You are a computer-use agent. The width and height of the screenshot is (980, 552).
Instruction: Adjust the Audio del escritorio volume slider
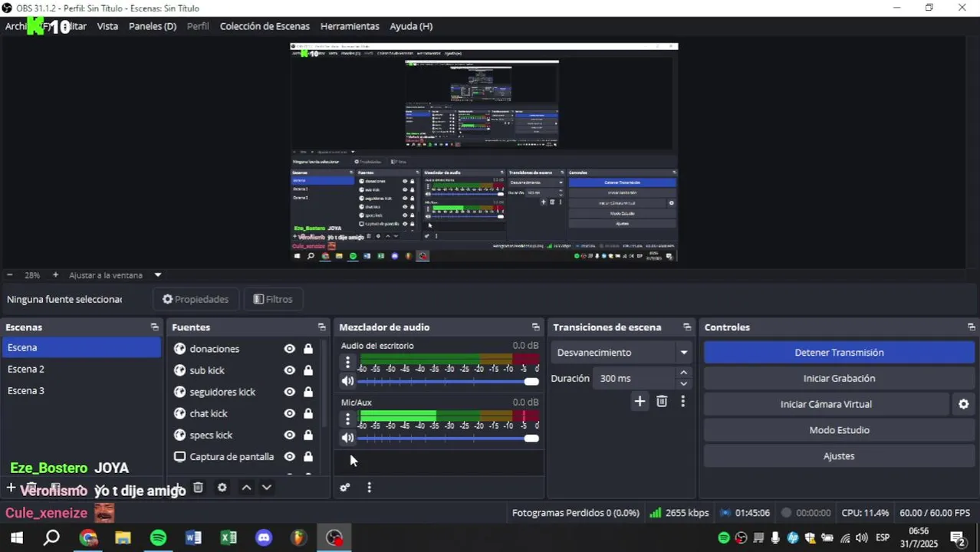point(448,381)
